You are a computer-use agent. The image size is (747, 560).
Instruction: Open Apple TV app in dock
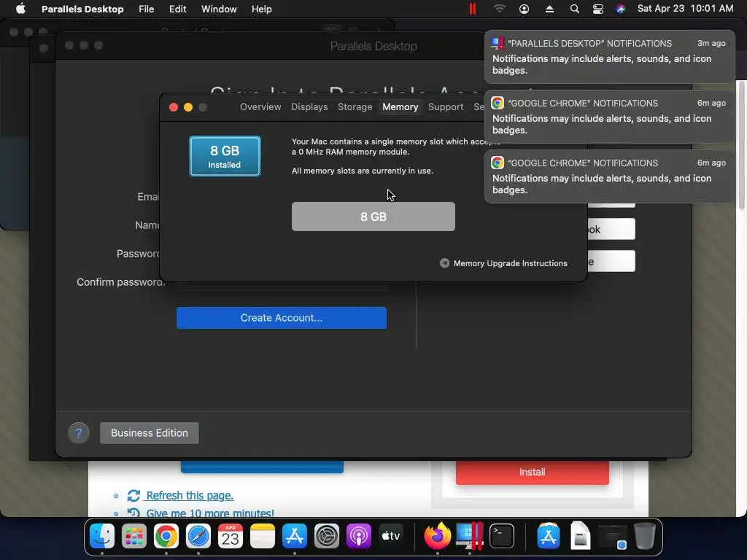click(x=391, y=536)
